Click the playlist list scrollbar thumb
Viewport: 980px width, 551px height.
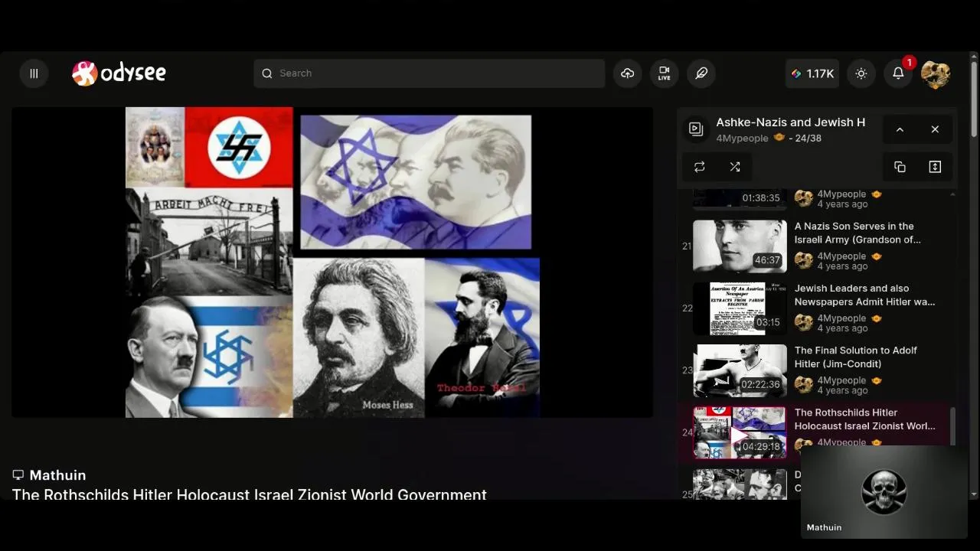[953, 426]
